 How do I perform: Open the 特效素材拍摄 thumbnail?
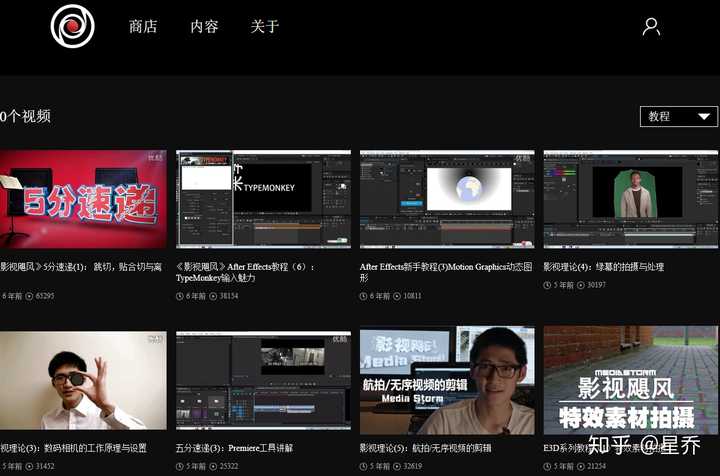click(631, 381)
